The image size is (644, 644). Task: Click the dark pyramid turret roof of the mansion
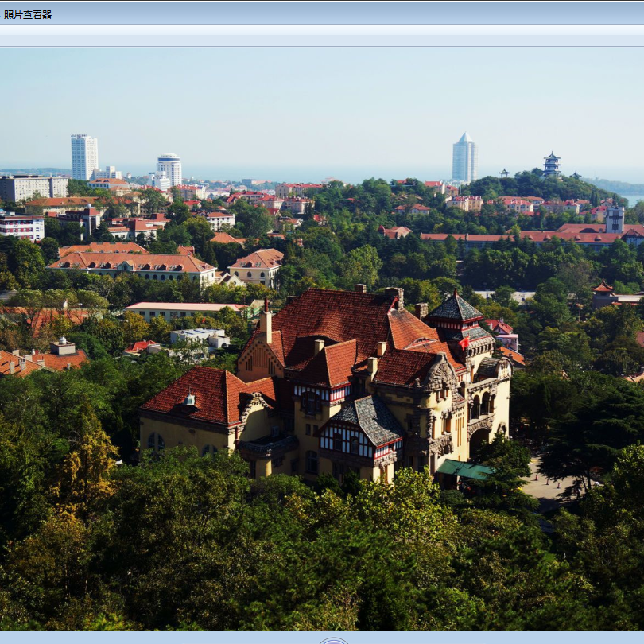pyautogui.click(x=455, y=308)
